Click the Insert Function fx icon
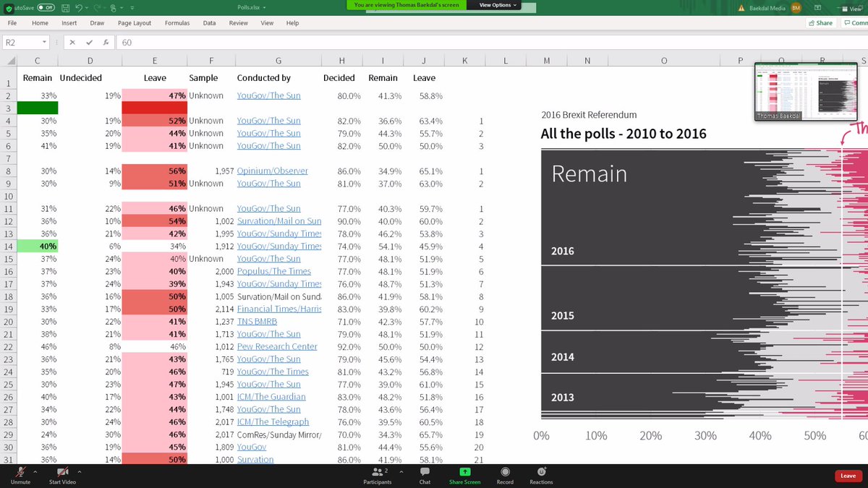 pyautogui.click(x=106, y=43)
